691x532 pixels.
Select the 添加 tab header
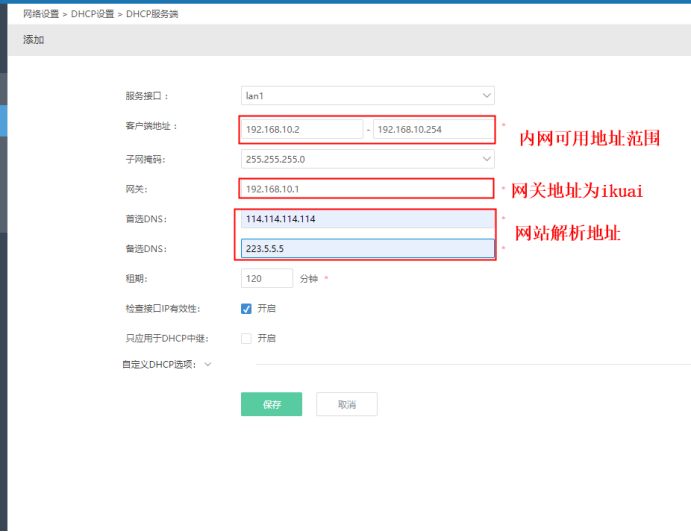pos(34,40)
